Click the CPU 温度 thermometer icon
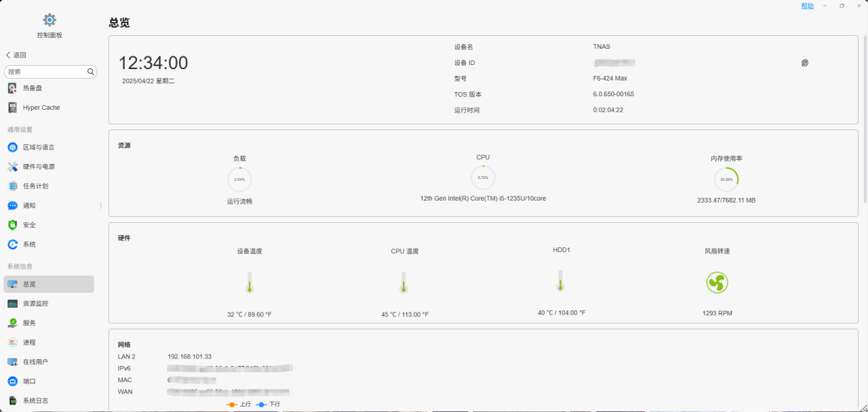This screenshot has height=412, width=868. click(x=403, y=282)
